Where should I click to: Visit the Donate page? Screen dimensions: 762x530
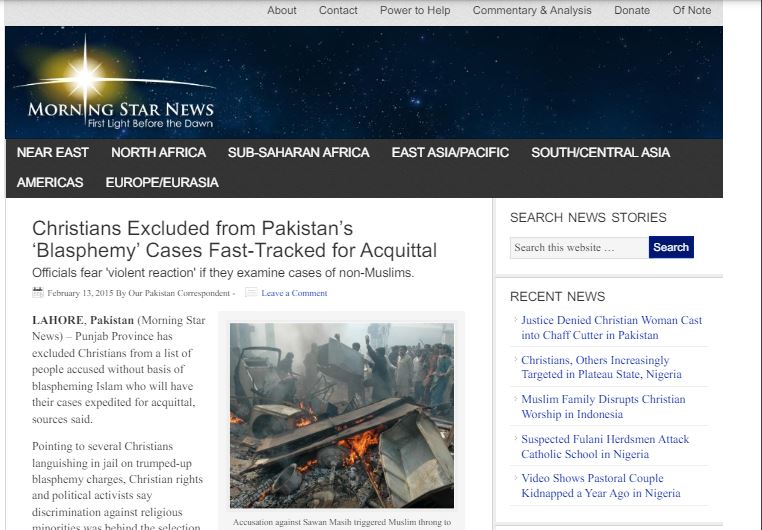(x=632, y=10)
